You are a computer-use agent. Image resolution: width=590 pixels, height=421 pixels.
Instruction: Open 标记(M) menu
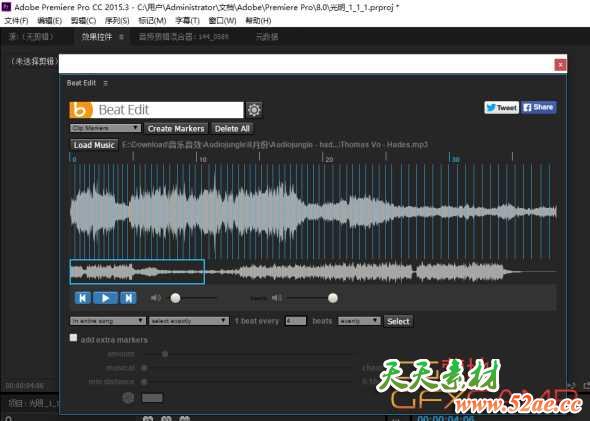pyautogui.click(x=152, y=21)
